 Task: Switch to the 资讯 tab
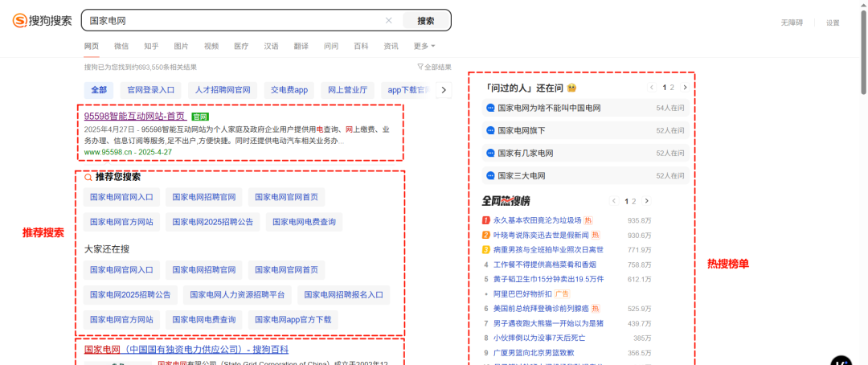tap(391, 46)
